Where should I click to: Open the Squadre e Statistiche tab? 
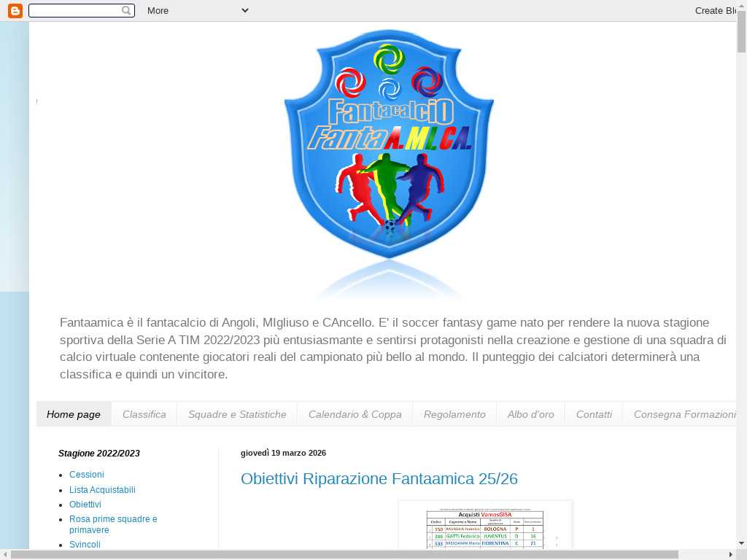pyautogui.click(x=237, y=414)
